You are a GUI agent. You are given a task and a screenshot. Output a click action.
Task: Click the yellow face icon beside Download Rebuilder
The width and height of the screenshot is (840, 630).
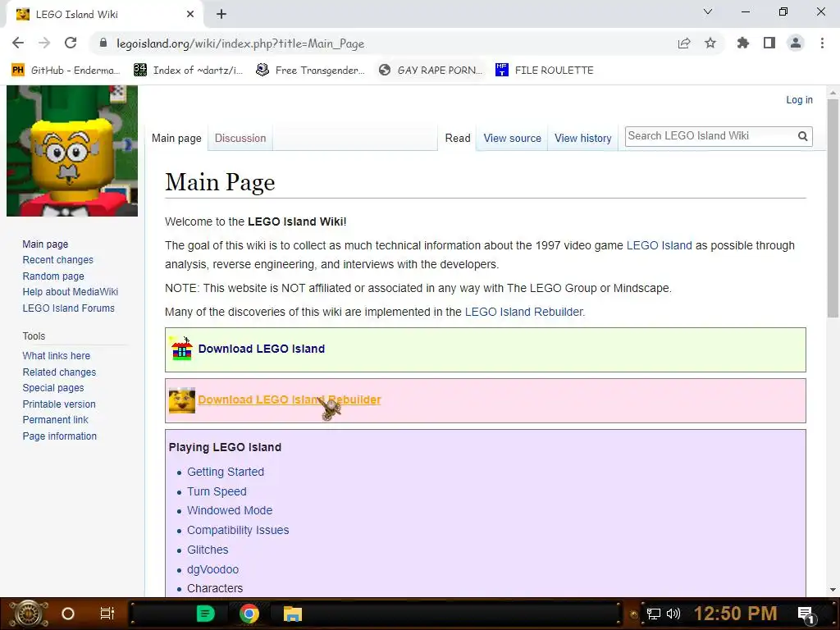[182, 400]
